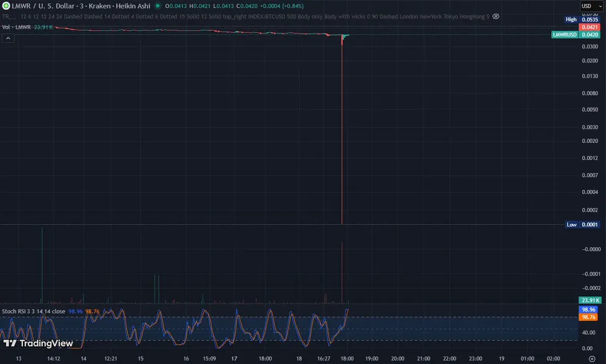Click the LMWRUSD price label on axis
Screen dimensions: 606x364
point(564,34)
